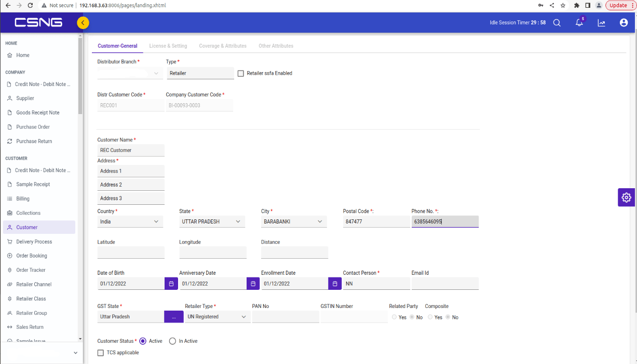Click GST State lookup ellipsis button
This screenshot has height=364, width=637.
click(174, 317)
